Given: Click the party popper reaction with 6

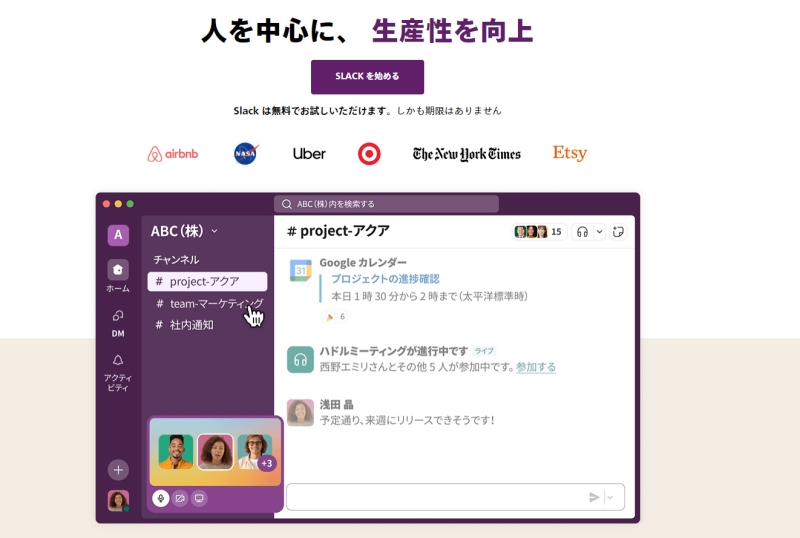Looking at the screenshot, I should tap(335, 316).
